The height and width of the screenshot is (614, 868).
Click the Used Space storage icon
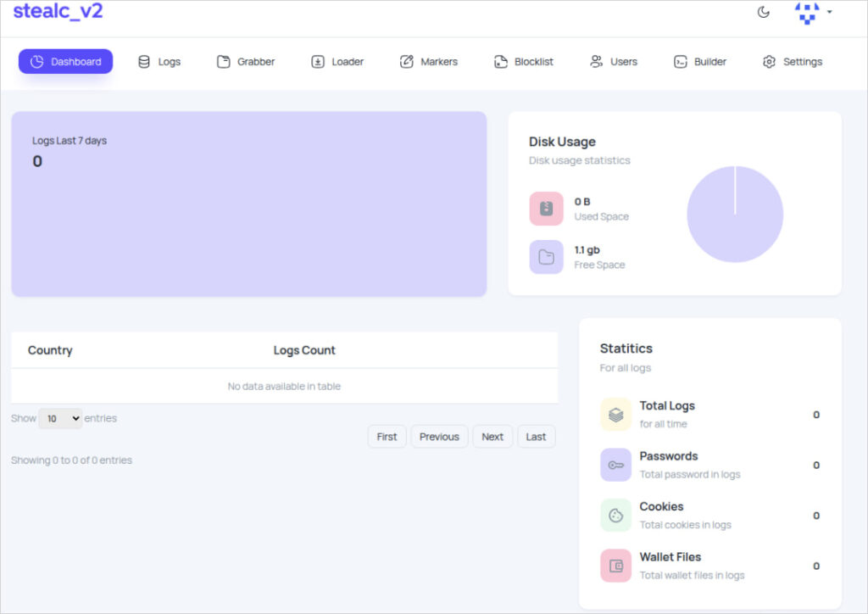(546, 208)
